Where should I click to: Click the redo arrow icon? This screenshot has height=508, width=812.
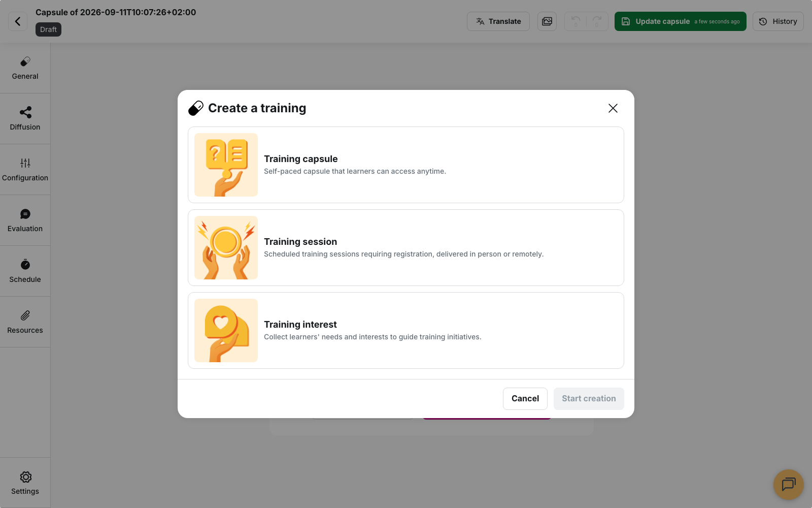point(597,21)
